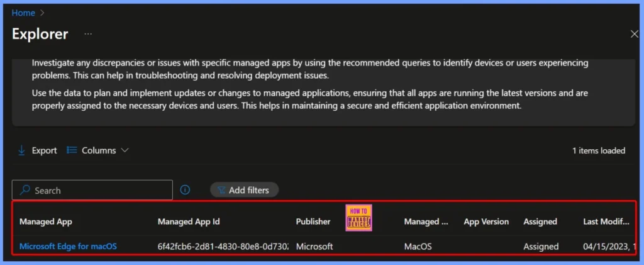Viewport: 644px width, 265px height.
Task: Select the 04/15/2023 date cell
Action: [609, 247]
